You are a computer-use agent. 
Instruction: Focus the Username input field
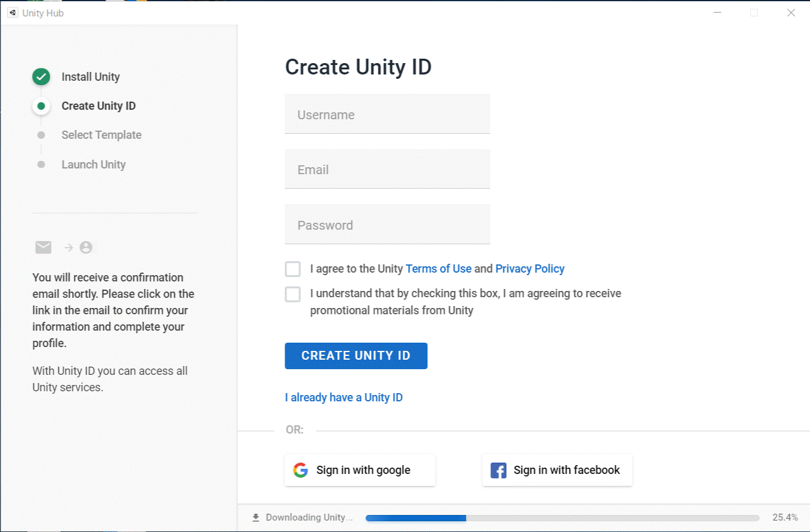click(387, 114)
